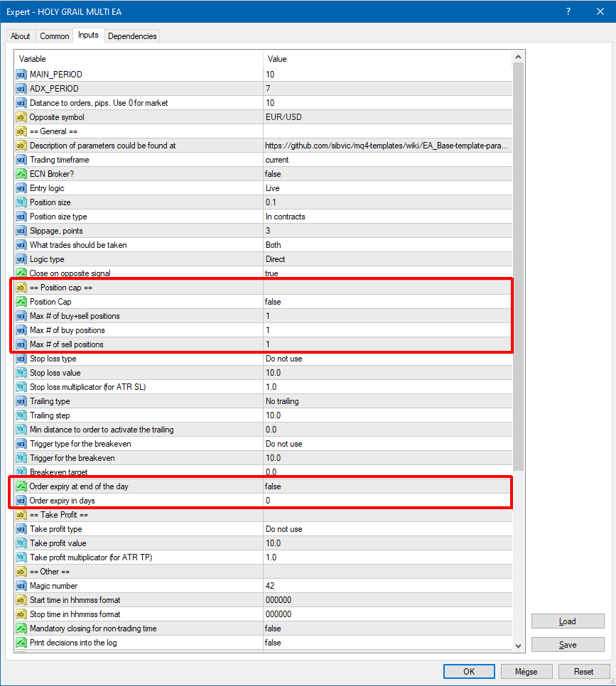Image resolution: width=616 pixels, height=686 pixels.
Task: Open Position size type value 'In contracts'
Action: (387, 217)
